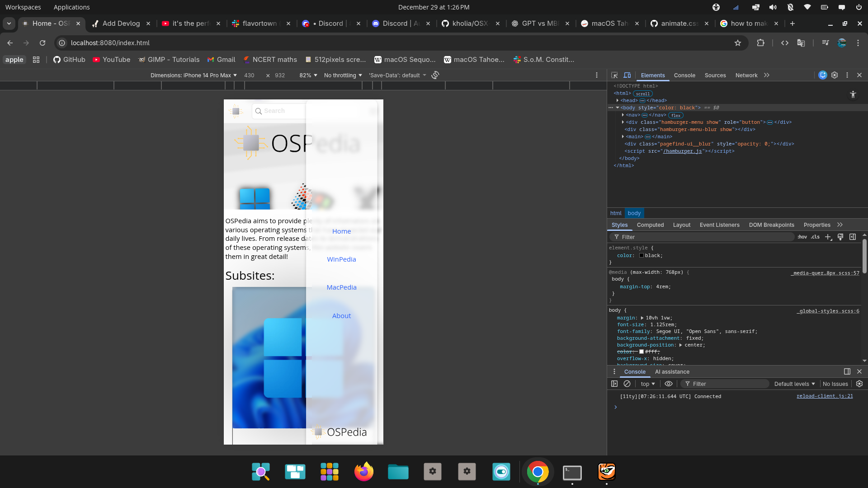Click the accessibility tree toggle button
This screenshot has width=868, height=488.
(x=853, y=94)
